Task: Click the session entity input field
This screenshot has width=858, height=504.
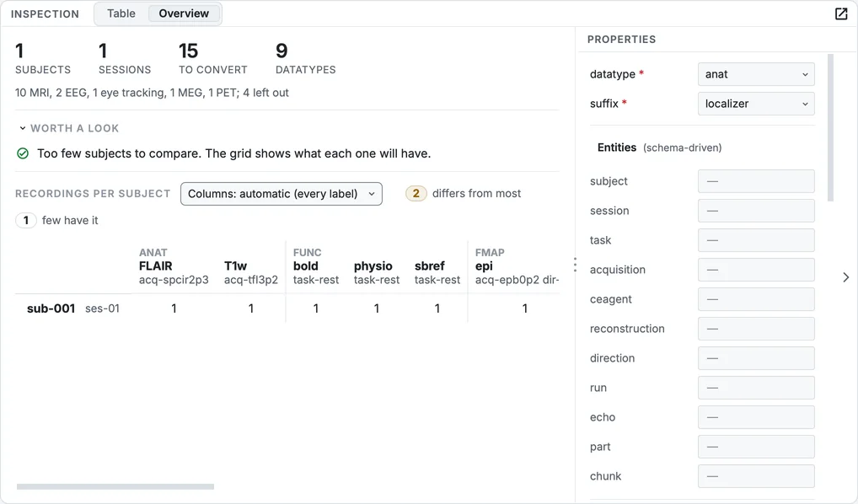Action: click(756, 211)
